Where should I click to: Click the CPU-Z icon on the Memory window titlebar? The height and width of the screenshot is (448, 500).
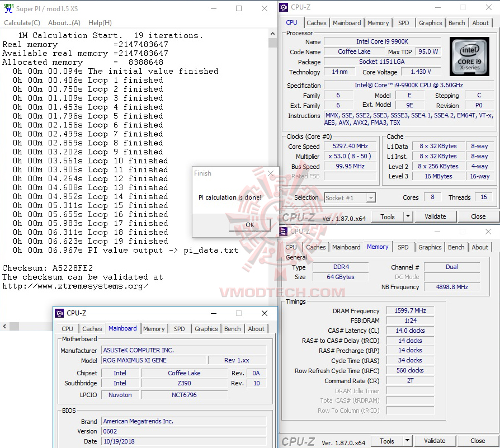283,231
